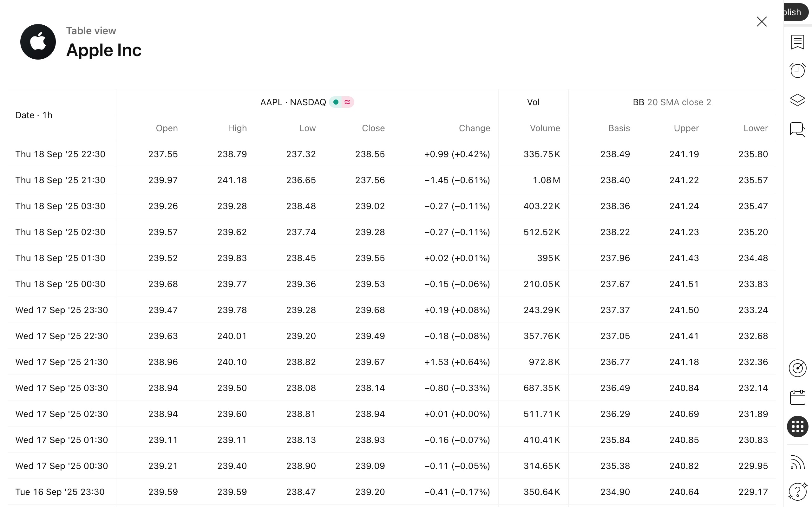
Task: Click the Volume column header
Action: pyautogui.click(x=545, y=128)
